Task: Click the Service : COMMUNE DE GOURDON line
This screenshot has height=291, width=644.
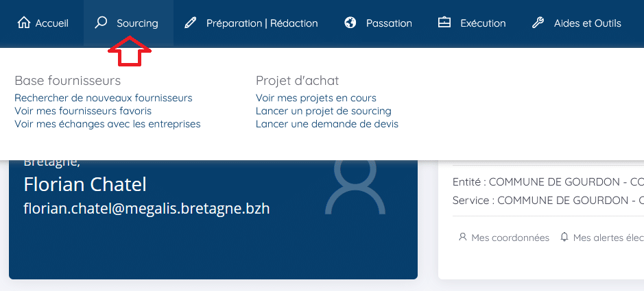Action: [x=547, y=201]
